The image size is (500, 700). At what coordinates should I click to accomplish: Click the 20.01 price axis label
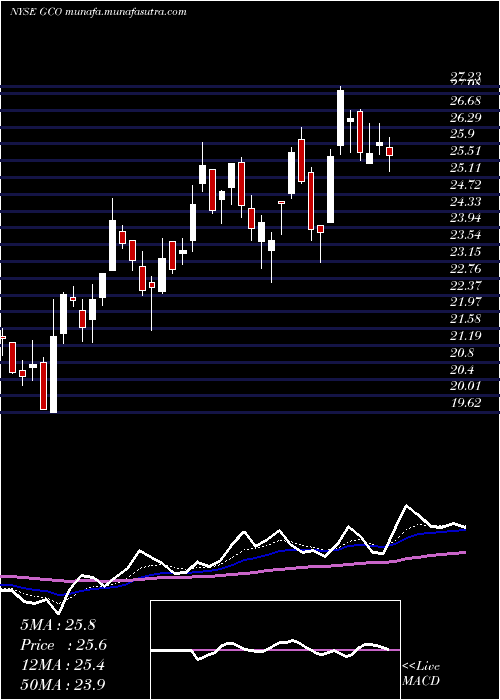click(x=465, y=386)
